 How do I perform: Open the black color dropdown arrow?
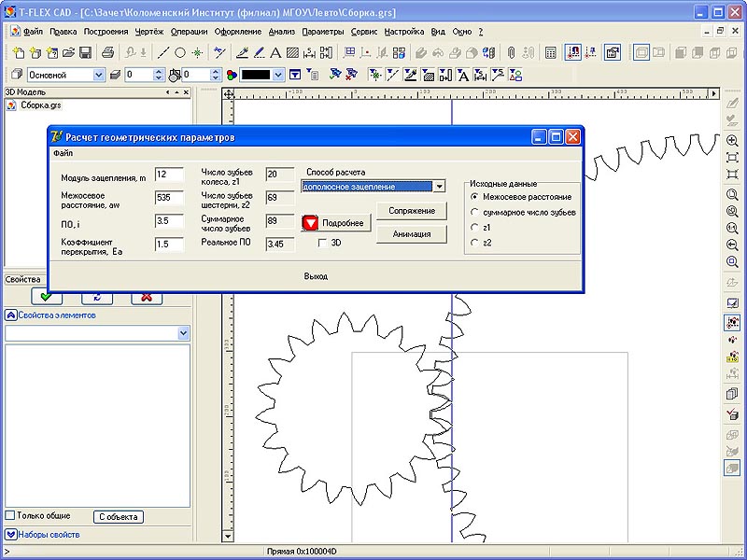[x=279, y=75]
